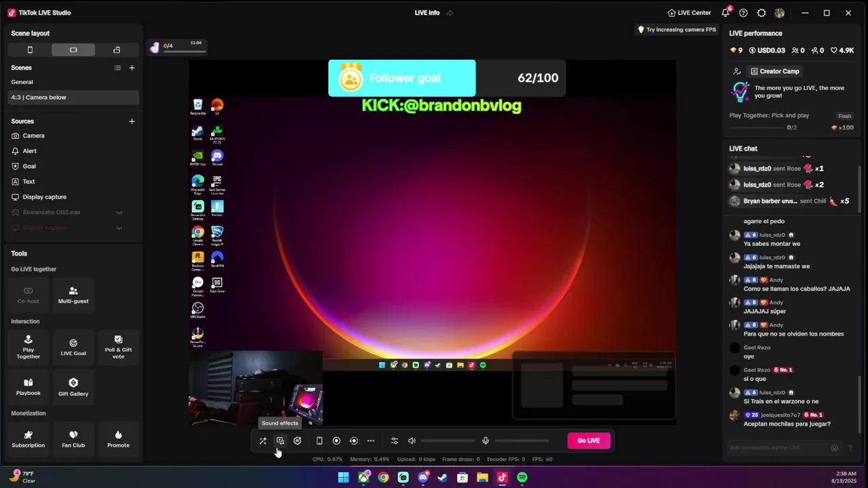Click the Flash tag on Play Together

click(x=844, y=116)
